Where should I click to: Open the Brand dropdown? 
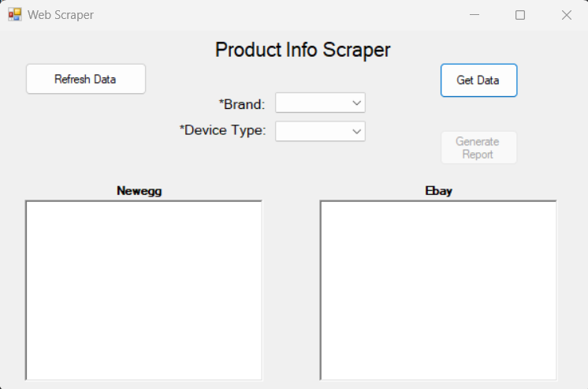(320, 103)
